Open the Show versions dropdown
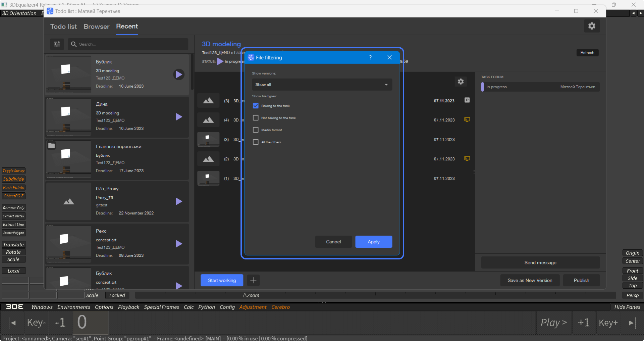 pos(322,85)
